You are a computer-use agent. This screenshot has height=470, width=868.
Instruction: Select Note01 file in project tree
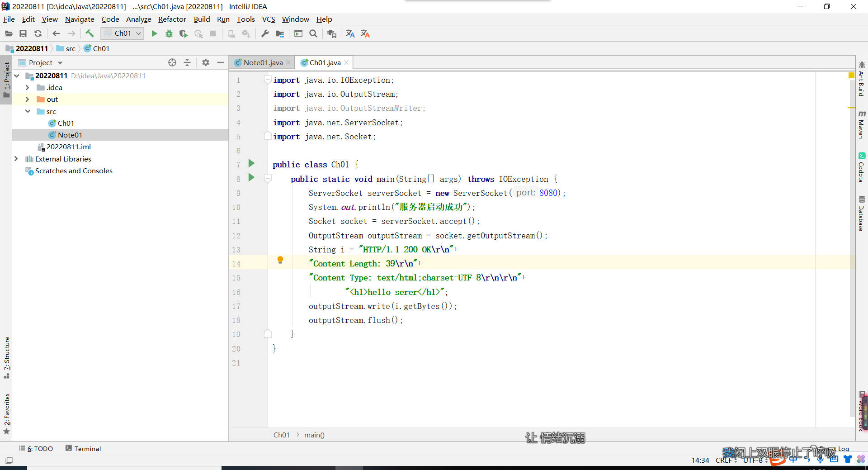(x=70, y=135)
